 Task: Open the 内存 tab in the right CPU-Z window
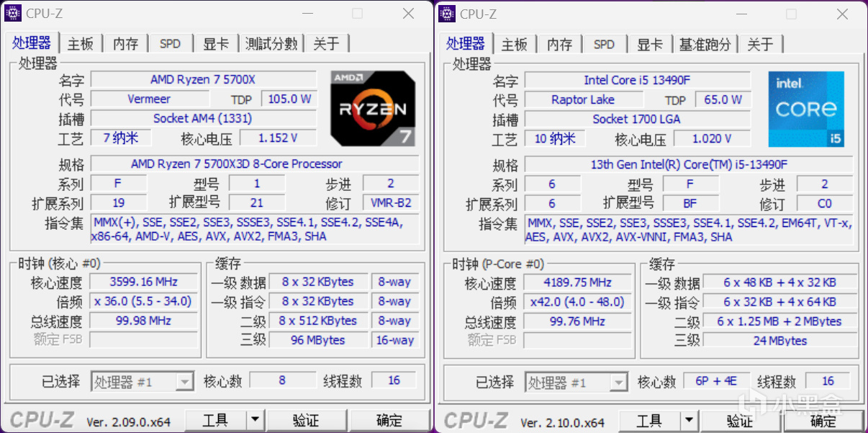[x=559, y=44]
